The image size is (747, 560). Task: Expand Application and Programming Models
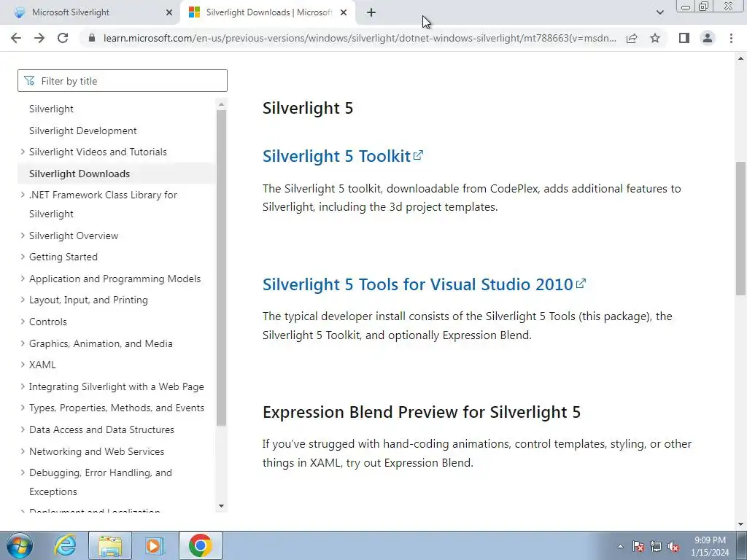click(x=23, y=279)
